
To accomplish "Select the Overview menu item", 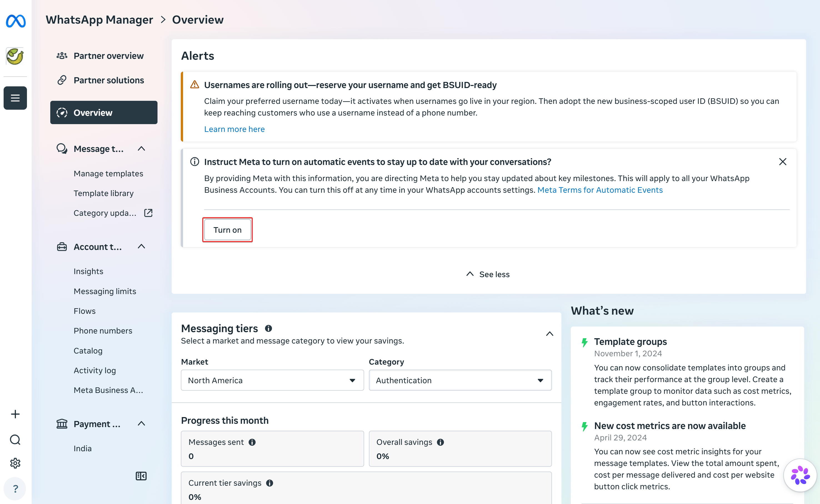I will (x=104, y=113).
